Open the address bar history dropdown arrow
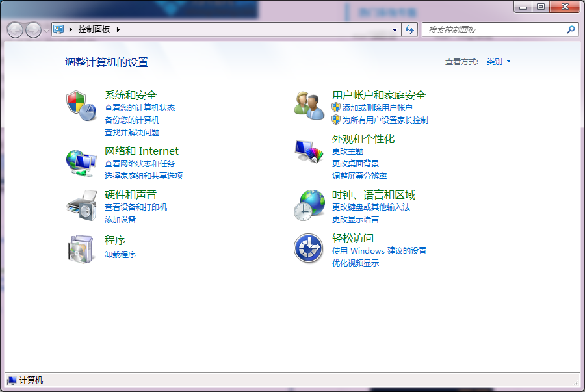The image size is (585, 392). (x=395, y=29)
